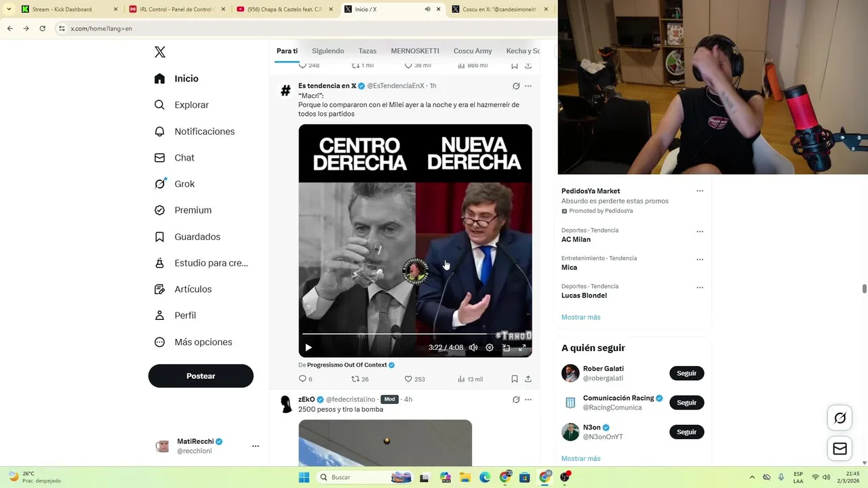Switch to the MERNOSKETTI tab

(x=415, y=51)
